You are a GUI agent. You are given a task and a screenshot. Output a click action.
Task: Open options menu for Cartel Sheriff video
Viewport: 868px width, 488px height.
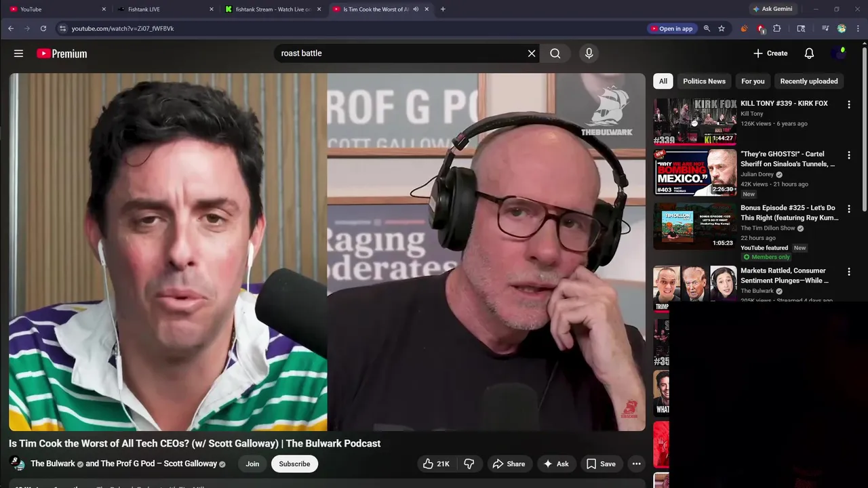(848, 155)
